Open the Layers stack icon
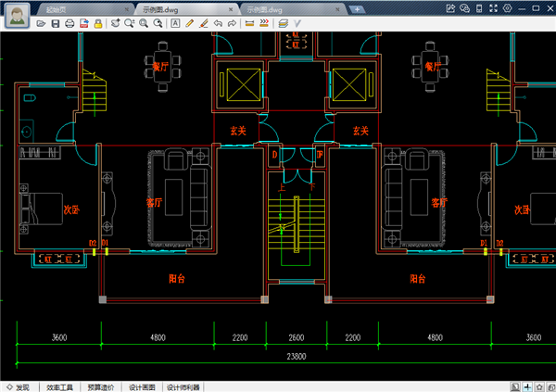The image size is (556, 392). click(x=282, y=22)
